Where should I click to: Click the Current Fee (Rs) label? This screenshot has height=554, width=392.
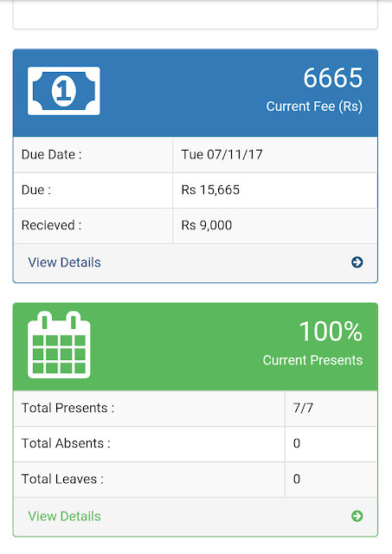point(314,106)
